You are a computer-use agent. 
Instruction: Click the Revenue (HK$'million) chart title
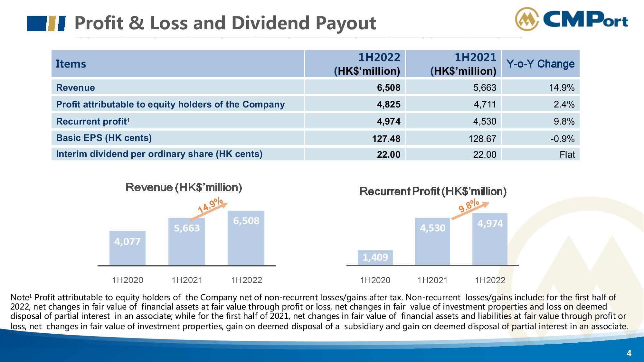tap(184, 187)
